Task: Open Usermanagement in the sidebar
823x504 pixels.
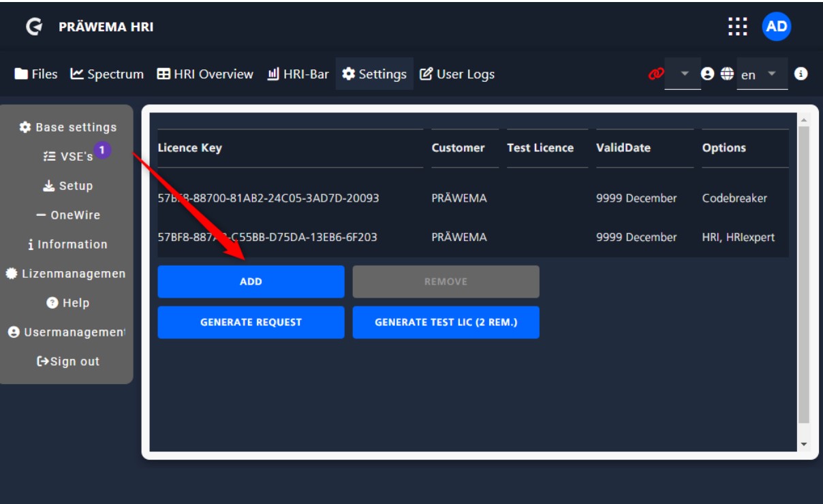Action: 67,332
